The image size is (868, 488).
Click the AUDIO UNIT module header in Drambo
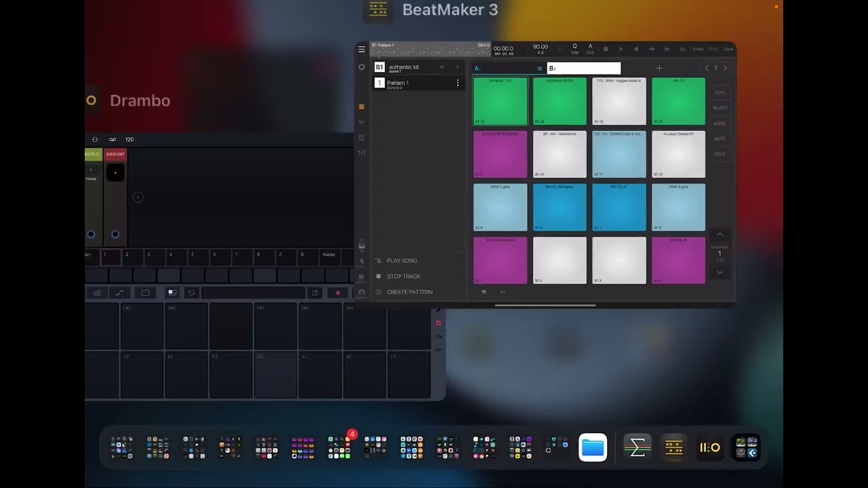[115, 155]
